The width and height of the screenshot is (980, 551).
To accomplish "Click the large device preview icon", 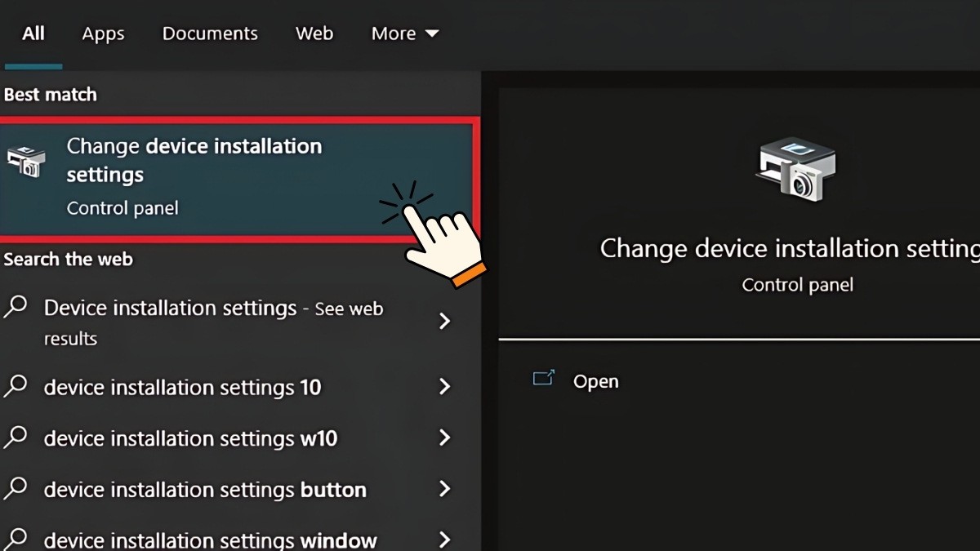I will click(796, 170).
